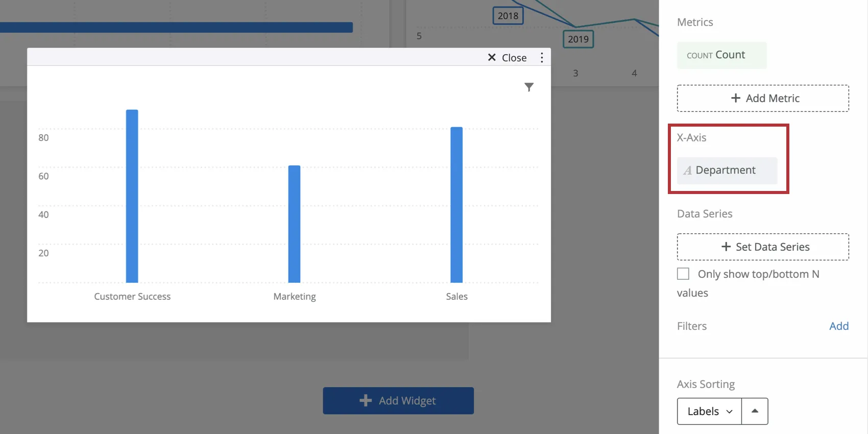Click the Marketing axis label
Image resolution: width=868 pixels, height=434 pixels.
click(295, 297)
